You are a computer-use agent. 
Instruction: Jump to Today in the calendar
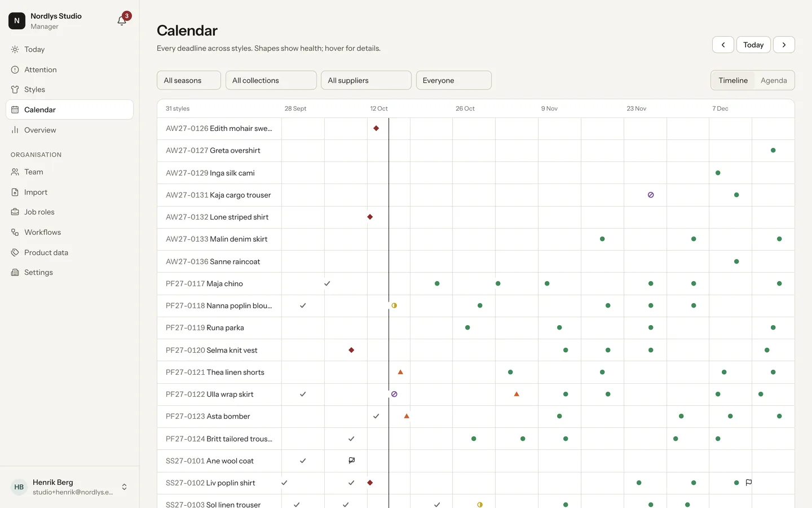pos(753,45)
